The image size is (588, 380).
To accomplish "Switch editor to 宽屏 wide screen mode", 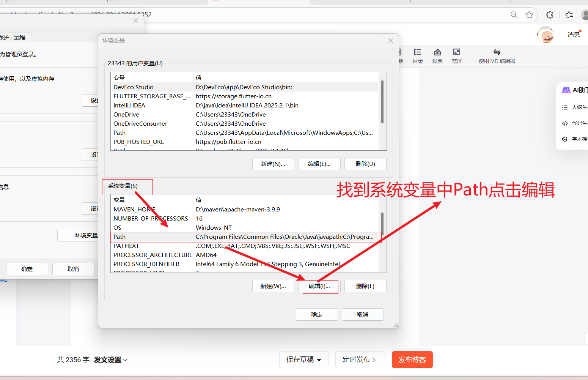I will 457,56.
